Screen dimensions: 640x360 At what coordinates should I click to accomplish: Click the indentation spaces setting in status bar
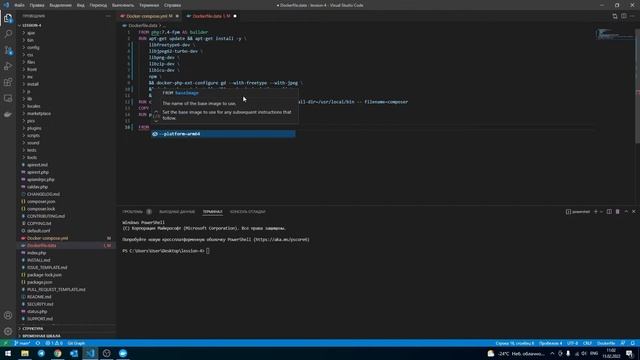[550, 343]
